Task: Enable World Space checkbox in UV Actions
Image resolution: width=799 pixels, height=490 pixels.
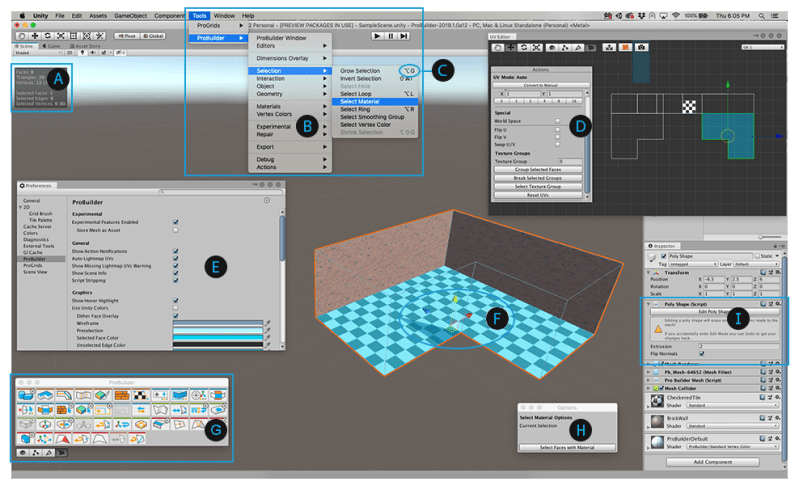Action: pos(557,121)
